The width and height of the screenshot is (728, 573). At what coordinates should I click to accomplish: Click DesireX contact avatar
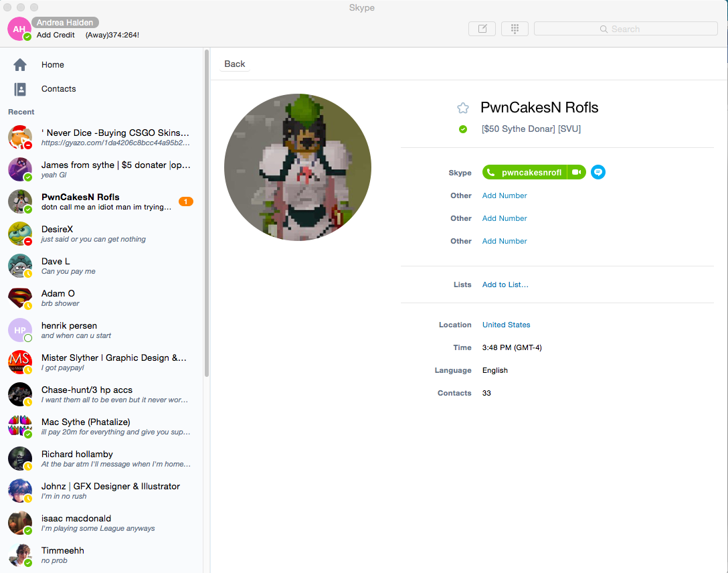click(20, 234)
